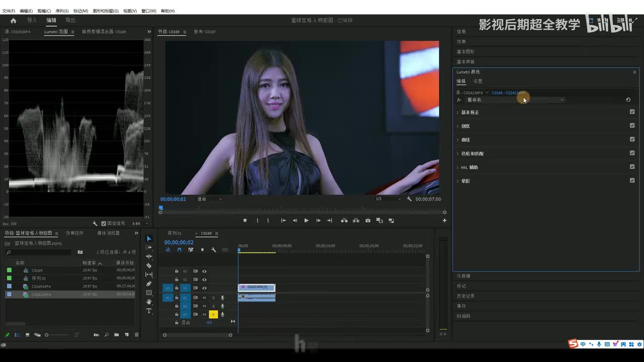
Task: Toggle the timeline Snap magnet icon
Action: click(x=179, y=250)
